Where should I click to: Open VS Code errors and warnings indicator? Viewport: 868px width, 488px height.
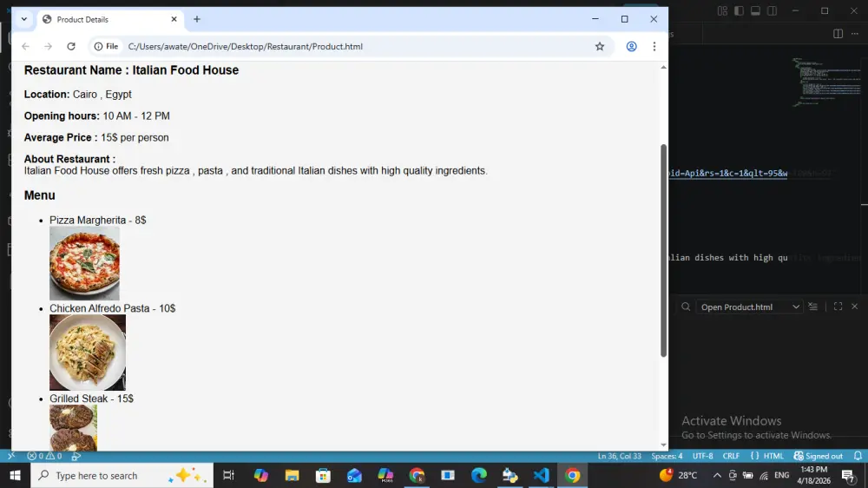click(x=44, y=456)
